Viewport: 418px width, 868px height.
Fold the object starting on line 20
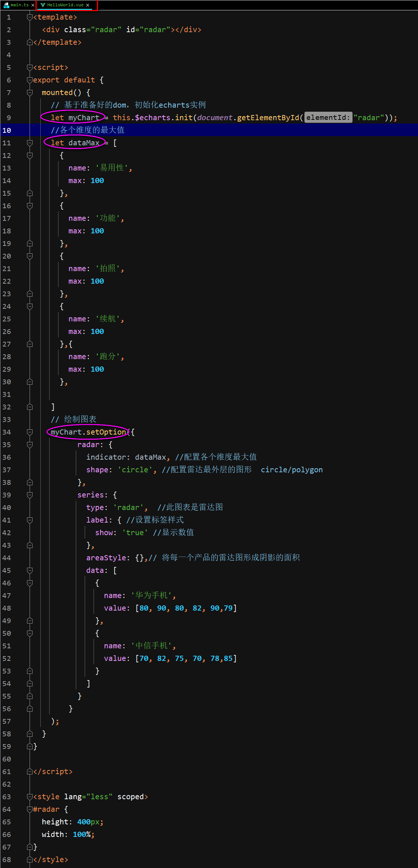tap(30, 256)
